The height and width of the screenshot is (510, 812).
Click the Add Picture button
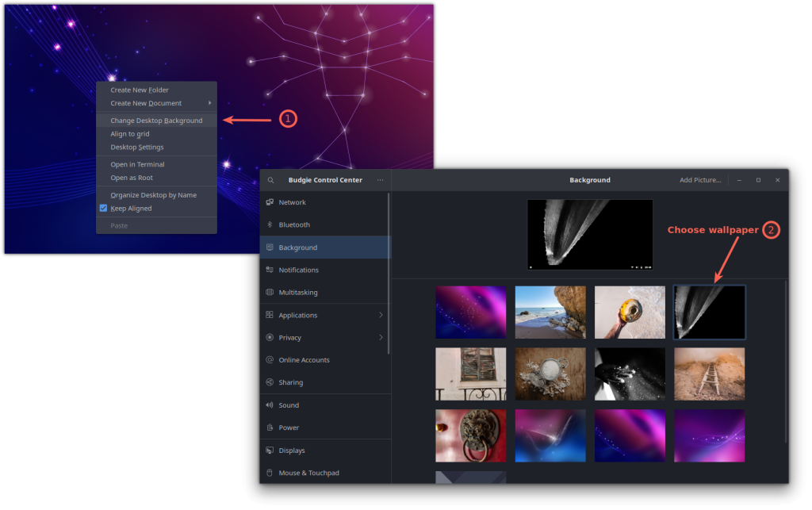click(x=700, y=180)
